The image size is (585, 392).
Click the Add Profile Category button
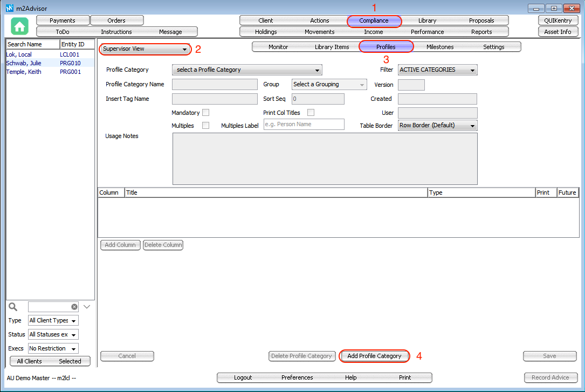pyautogui.click(x=374, y=356)
